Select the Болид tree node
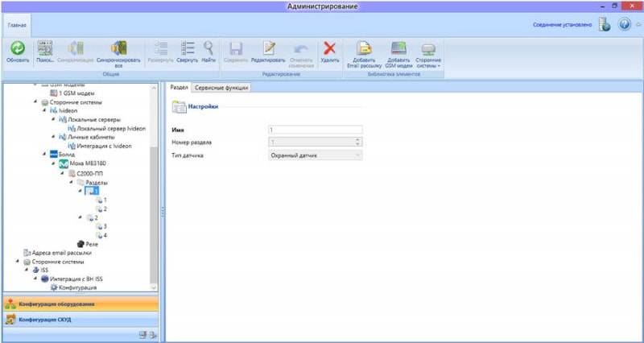Viewport: 644px width, 343px height. point(63,155)
